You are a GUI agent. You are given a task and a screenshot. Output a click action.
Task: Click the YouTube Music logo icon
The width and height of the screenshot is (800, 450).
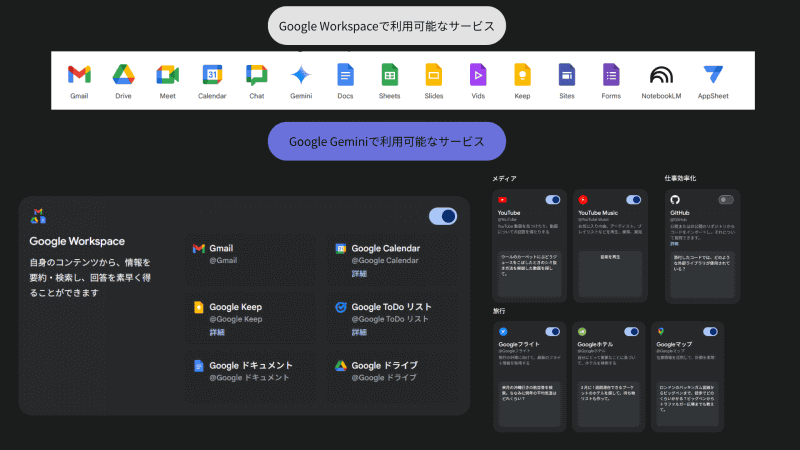583,200
